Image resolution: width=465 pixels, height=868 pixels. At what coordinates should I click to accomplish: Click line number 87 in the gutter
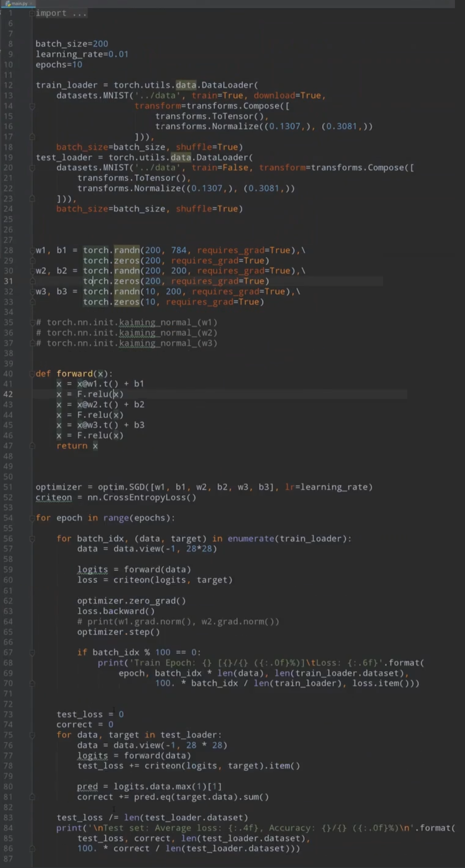[8, 859]
